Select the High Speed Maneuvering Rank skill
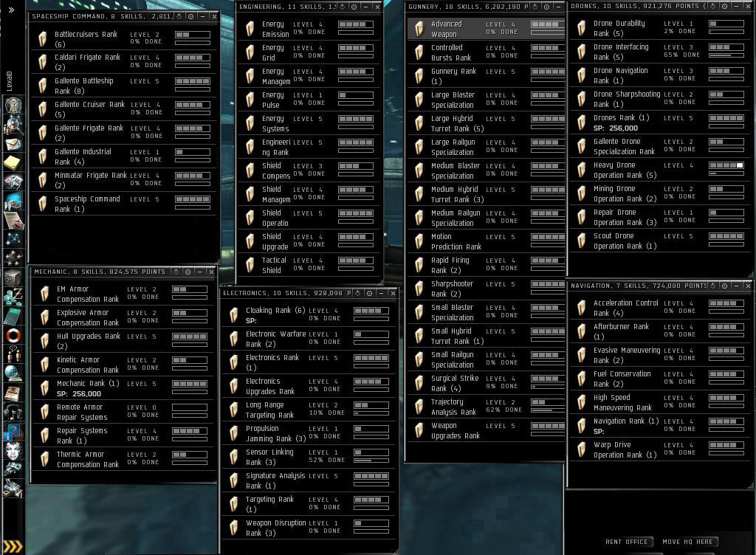Viewport: 756px width, 555px height. click(659, 402)
